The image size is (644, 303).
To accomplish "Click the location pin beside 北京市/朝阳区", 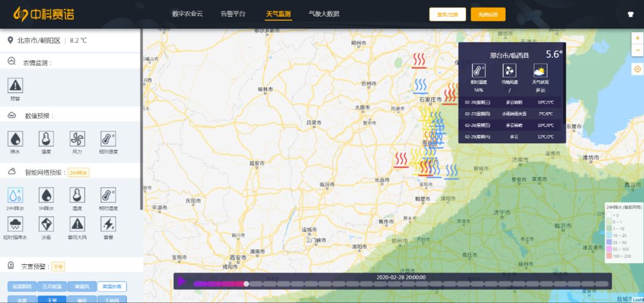I will point(10,40).
